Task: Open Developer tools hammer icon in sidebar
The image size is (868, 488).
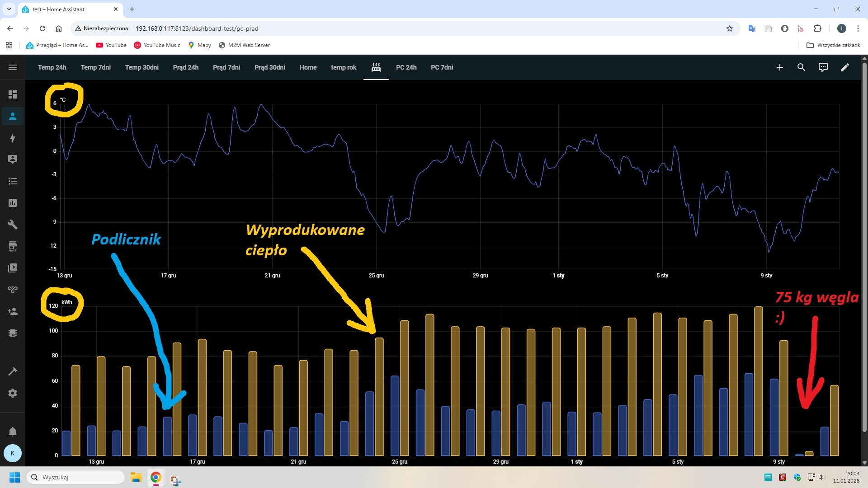Action: pos(13,371)
